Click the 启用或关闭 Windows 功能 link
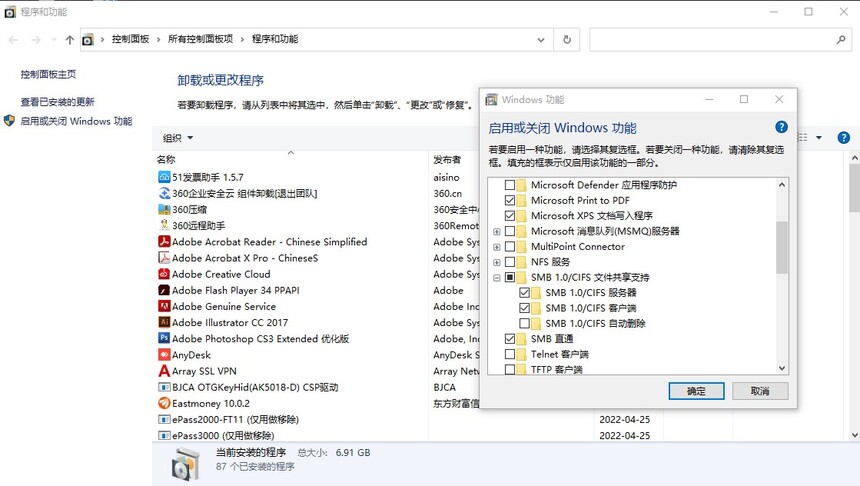 pos(76,121)
